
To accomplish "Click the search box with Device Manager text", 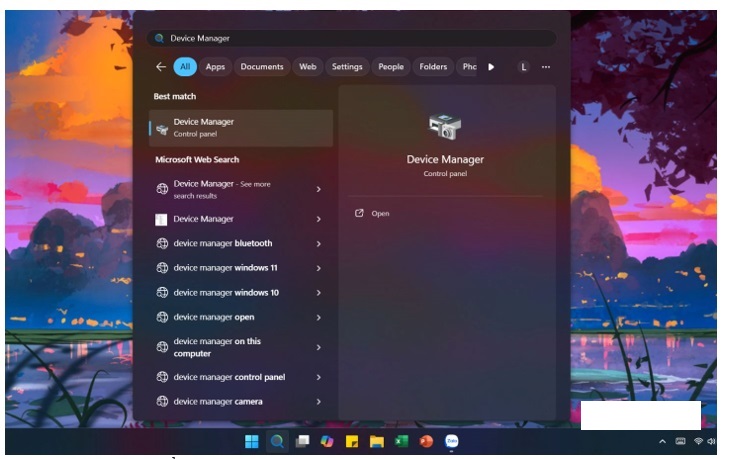I will [x=352, y=38].
